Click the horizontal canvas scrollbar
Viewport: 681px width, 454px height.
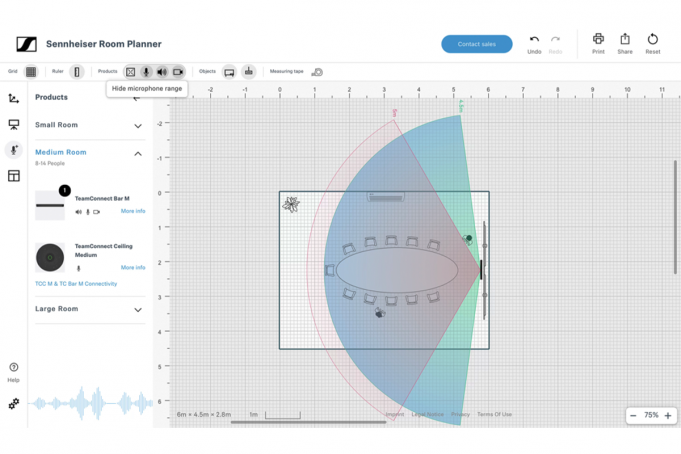click(308, 422)
